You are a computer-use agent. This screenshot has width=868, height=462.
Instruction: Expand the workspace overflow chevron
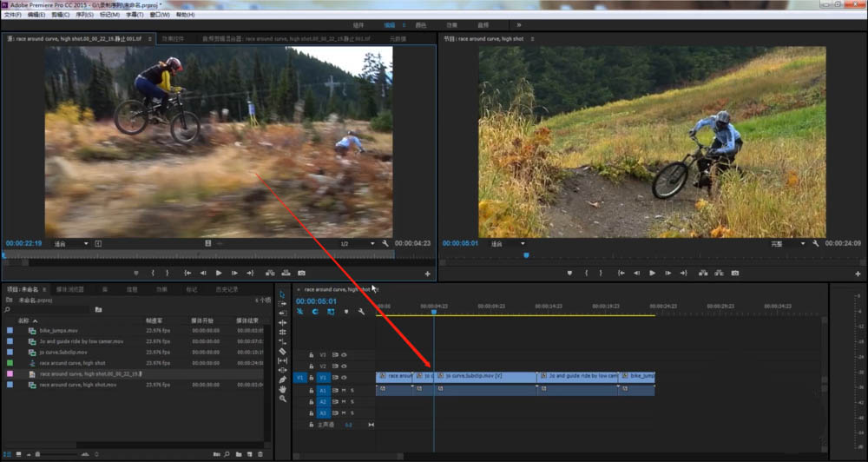(x=519, y=25)
